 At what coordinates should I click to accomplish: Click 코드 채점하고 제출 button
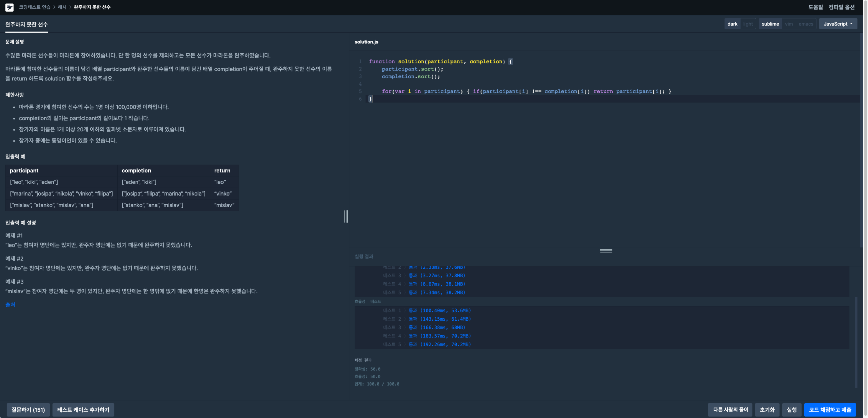click(x=830, y=409)
